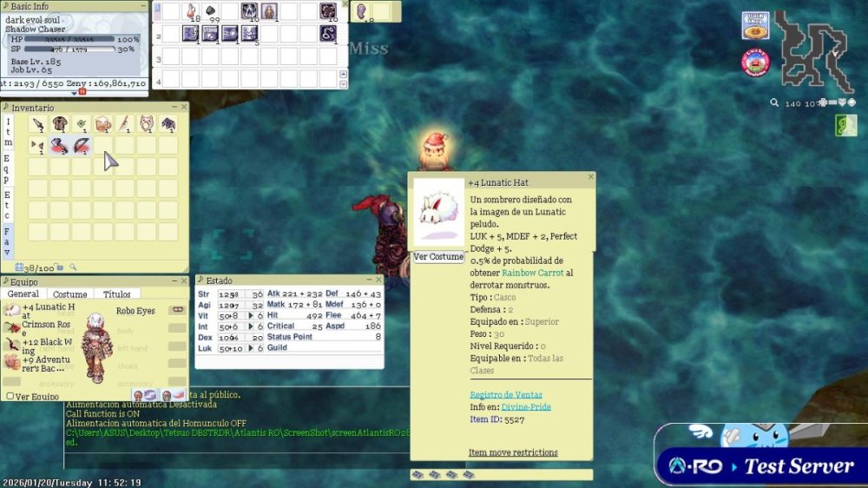Image resolution: width=868 pixels, height=488 pixels.
Task: Use the potion in hotkey row 1
Action: click(192, 11)
